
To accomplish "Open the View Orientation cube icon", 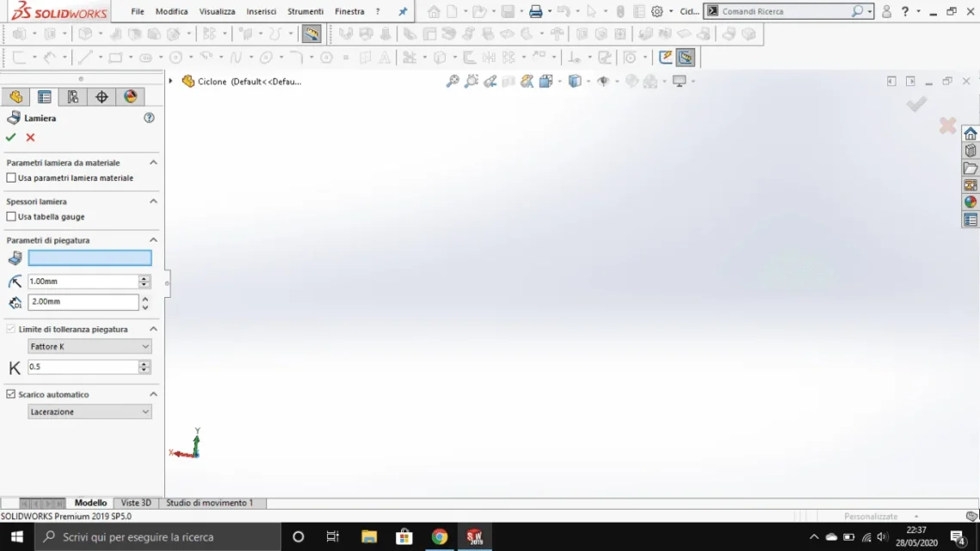I will pos(545,81).
